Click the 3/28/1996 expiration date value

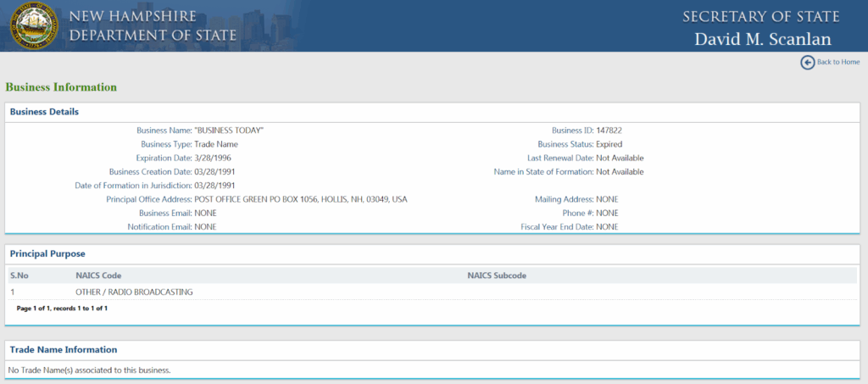[213, 158]
